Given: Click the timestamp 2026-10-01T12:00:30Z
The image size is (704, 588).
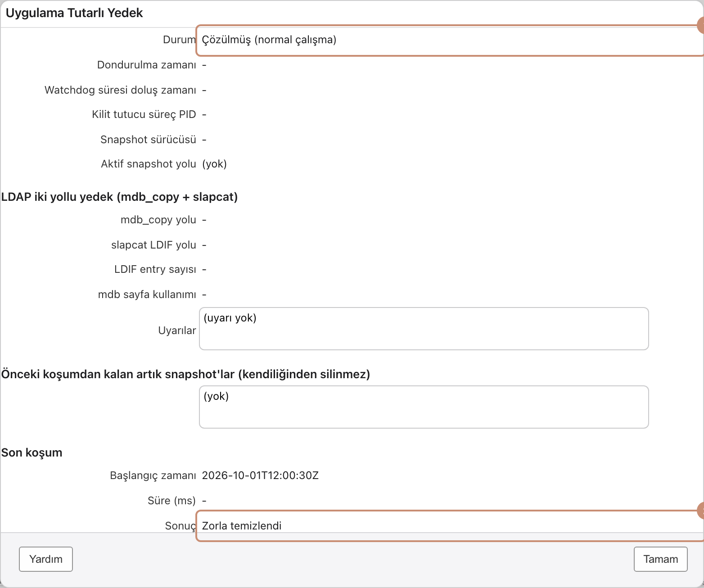Looking at the screenshot, I should pyautogui.click(x=260, y=475).
